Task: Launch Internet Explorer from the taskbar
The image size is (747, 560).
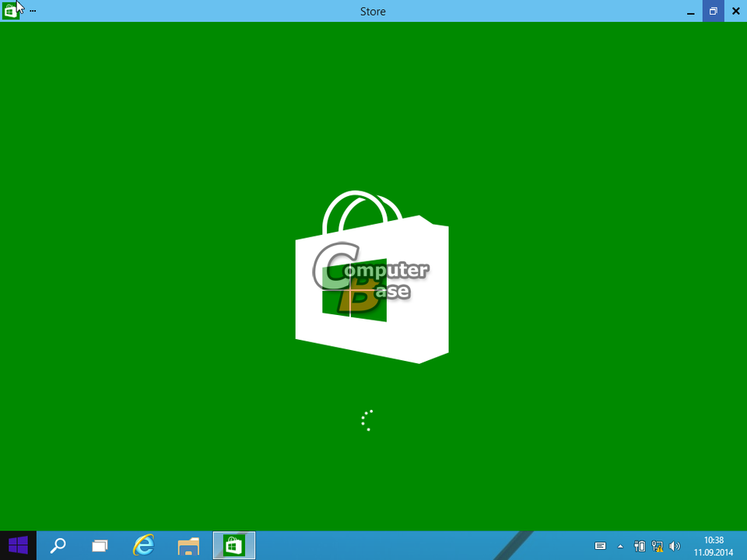Action: pyautogui.click(x=144, y=545)
